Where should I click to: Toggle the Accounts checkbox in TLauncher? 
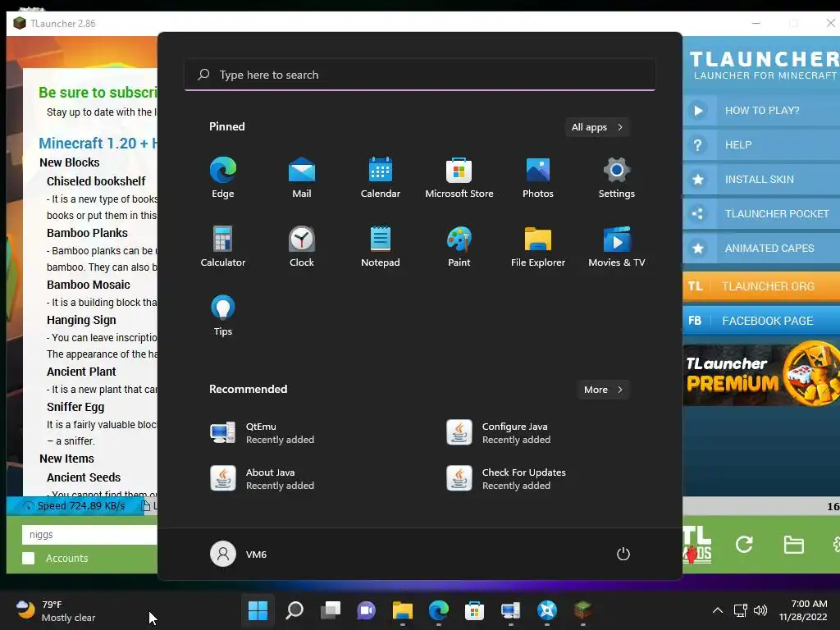[x=29, y=558]
